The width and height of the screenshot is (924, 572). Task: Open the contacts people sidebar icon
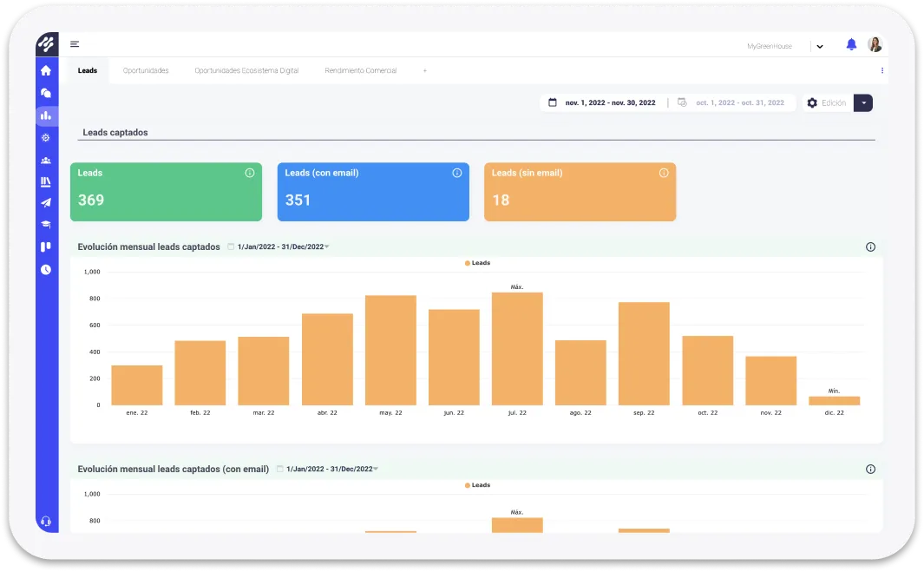[46, 161]
